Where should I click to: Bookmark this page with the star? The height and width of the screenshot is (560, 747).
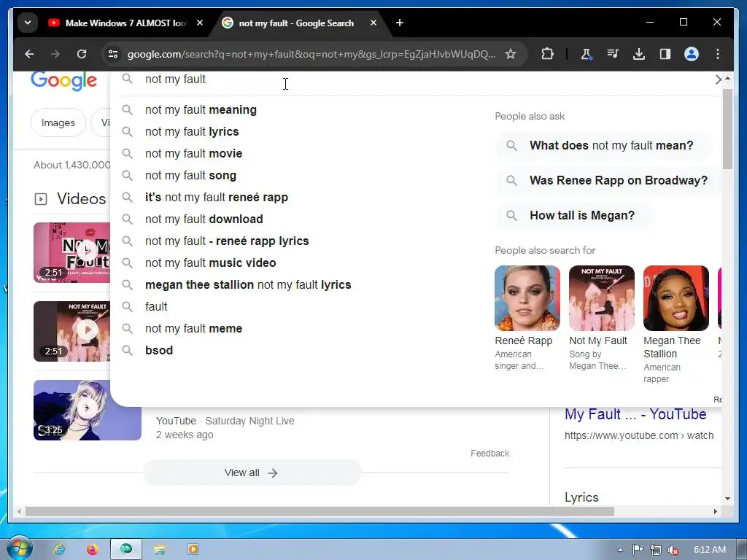tap(510, 54)
